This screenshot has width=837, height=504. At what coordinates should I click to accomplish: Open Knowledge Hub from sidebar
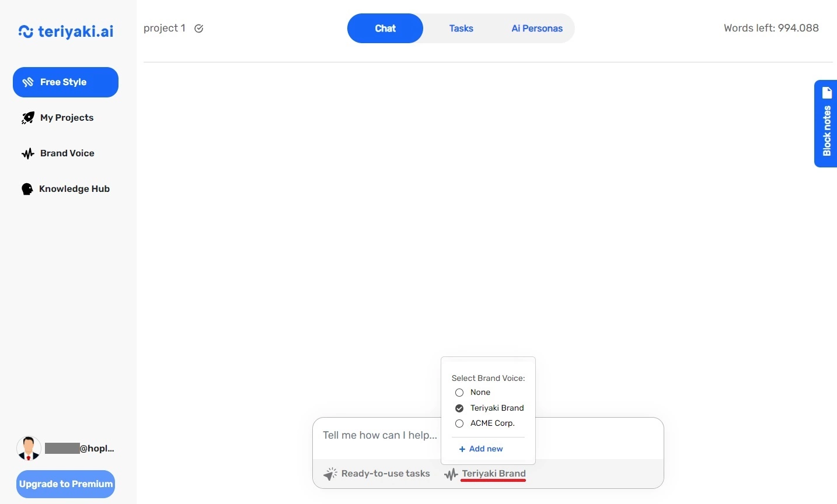(65, 189)
